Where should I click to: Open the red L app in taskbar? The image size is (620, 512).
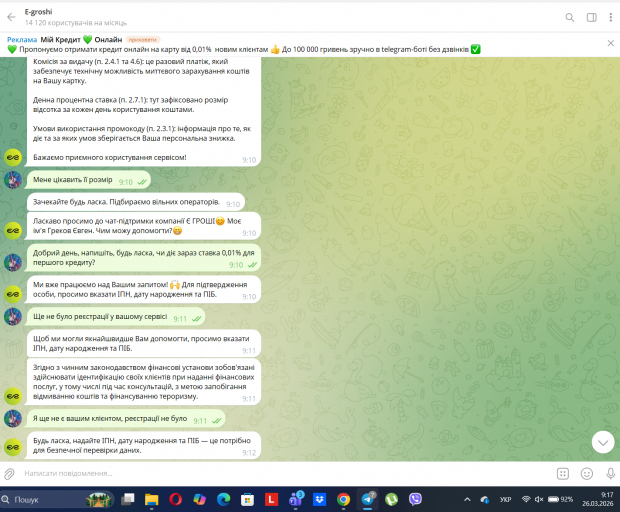pyautogui.click(x=271, y=499)
